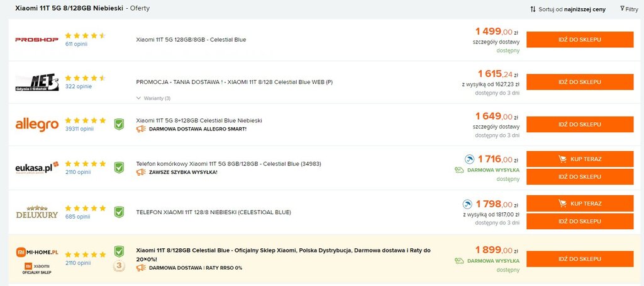Click the megaphone promo icon in mi-home.pl offer

coord(141,268)
